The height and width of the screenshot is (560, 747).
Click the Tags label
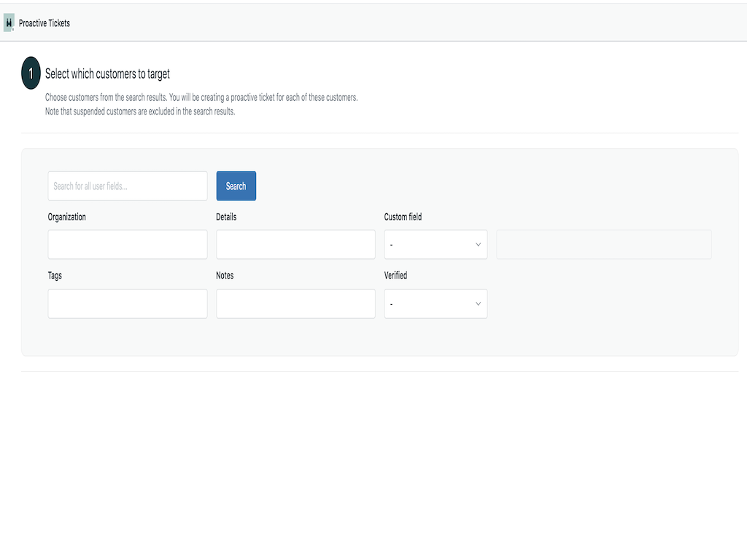point(55,276)
